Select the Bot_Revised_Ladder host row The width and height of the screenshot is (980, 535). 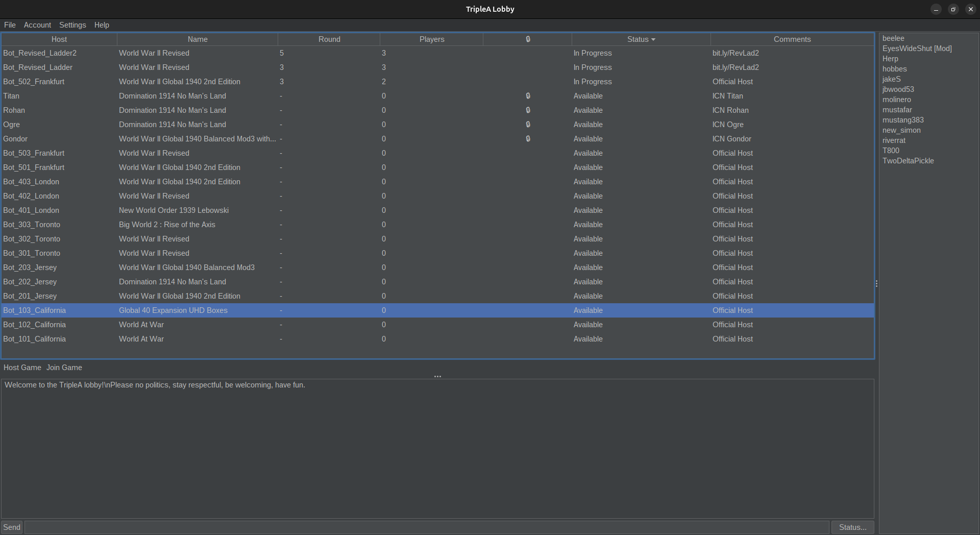437,67
